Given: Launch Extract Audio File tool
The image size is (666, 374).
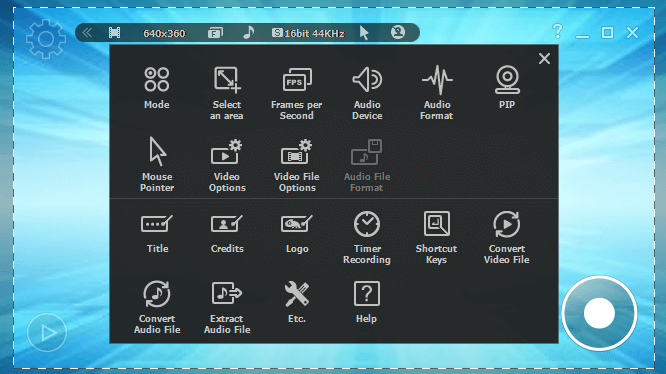Looking at the screenshot, I should click(x=227, y=307).
